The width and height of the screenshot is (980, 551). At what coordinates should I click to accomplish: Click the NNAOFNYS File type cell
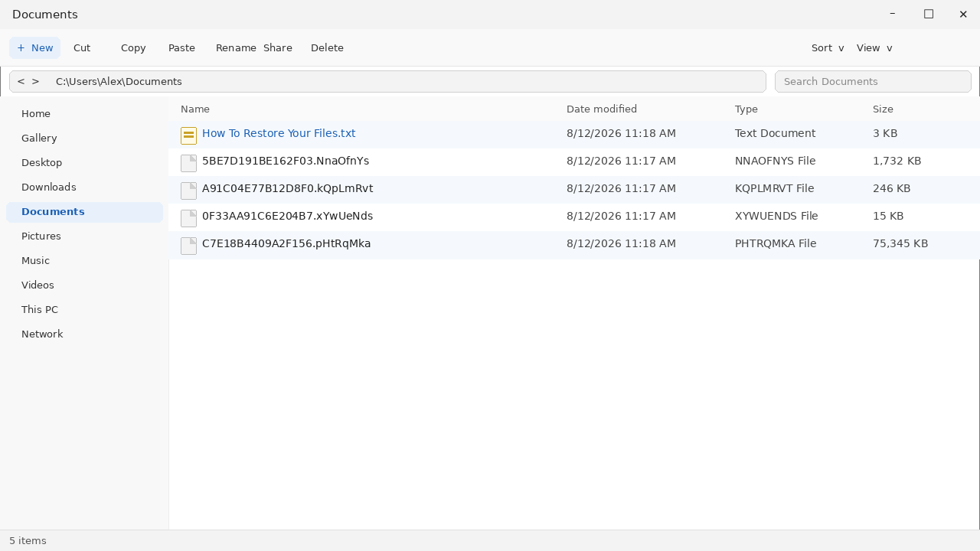pos(775,161)
